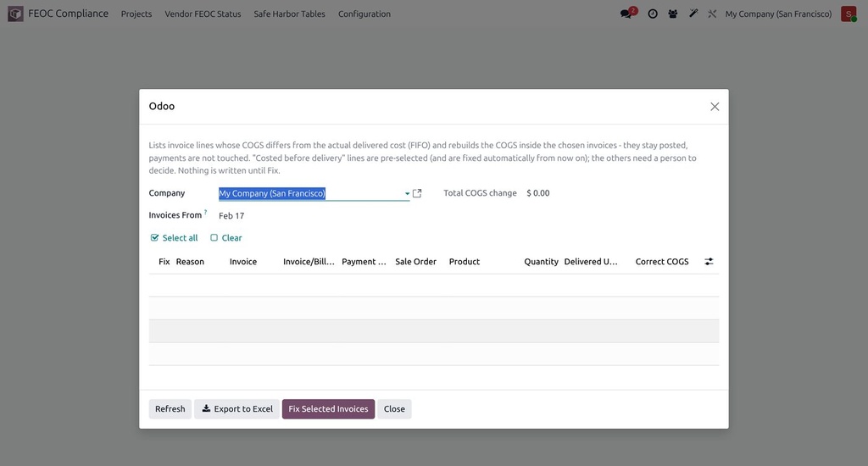Sort by Sale Order column header

pyautogui.click(x=415, y=262)
